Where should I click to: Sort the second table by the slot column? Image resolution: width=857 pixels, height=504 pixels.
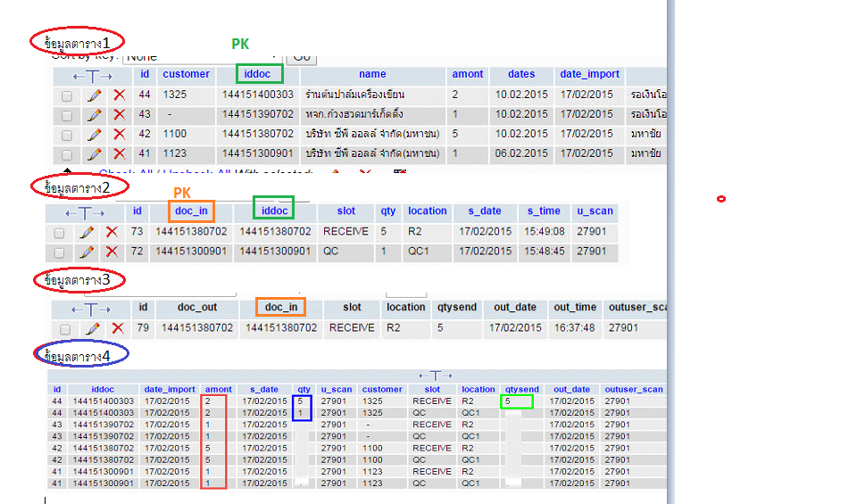(x=346, y=211)
